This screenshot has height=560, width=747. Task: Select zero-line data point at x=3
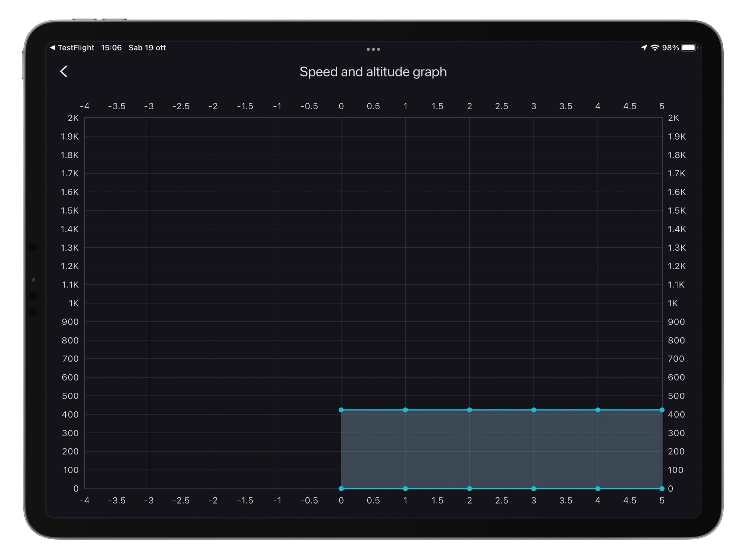(534, 488)
